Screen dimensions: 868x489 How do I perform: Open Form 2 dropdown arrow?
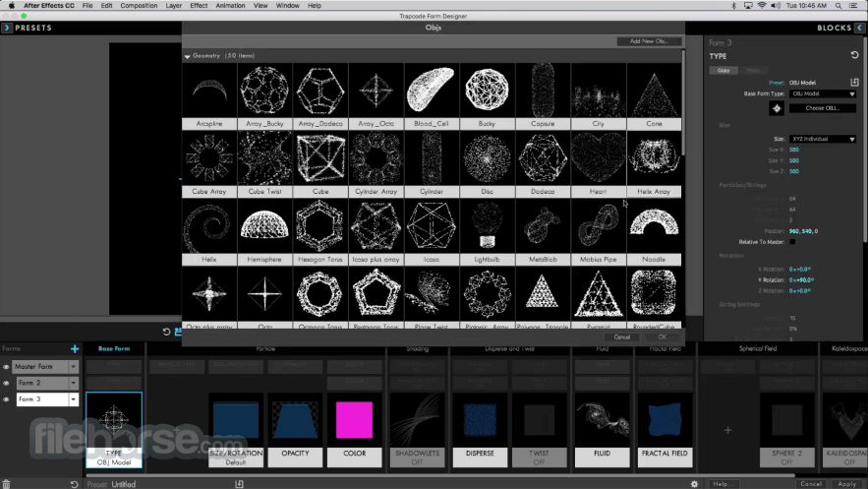(73, 383)
